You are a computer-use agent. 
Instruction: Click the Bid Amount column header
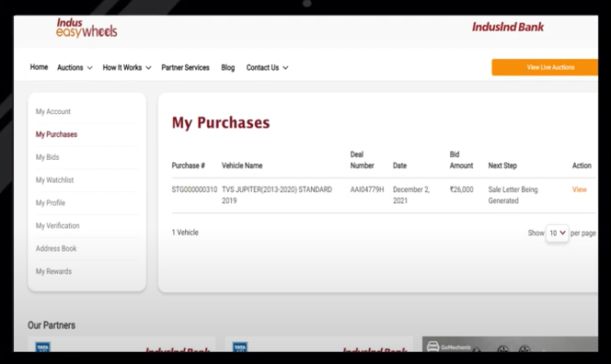click(x=461, y=160)
